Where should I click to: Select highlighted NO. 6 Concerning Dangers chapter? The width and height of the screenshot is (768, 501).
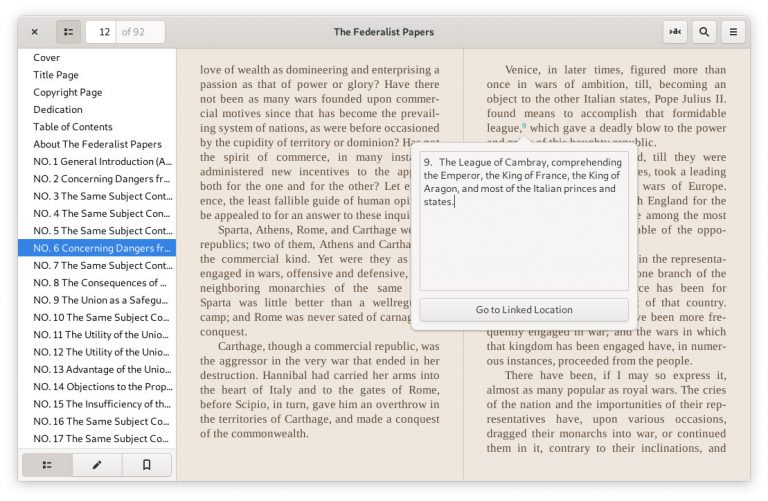(x=97, y=248)
